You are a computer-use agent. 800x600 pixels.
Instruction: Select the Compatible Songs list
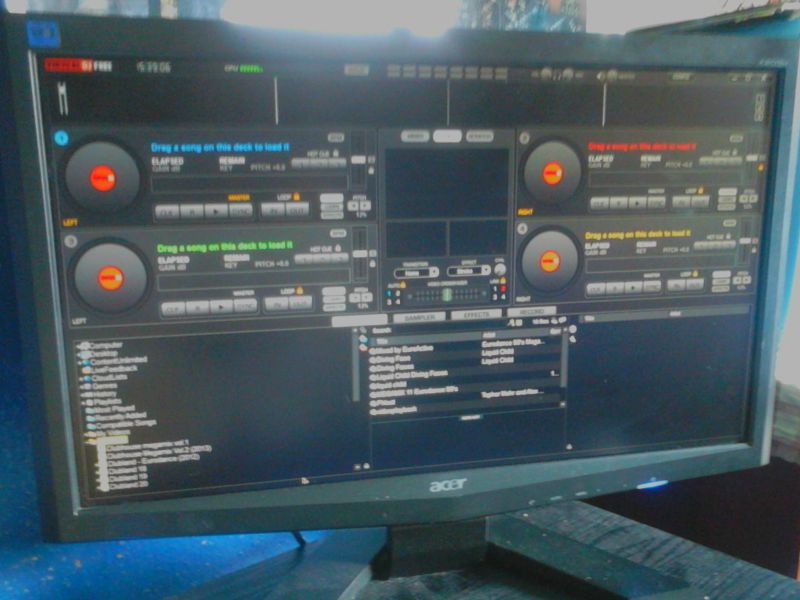(x=122, y=424)
